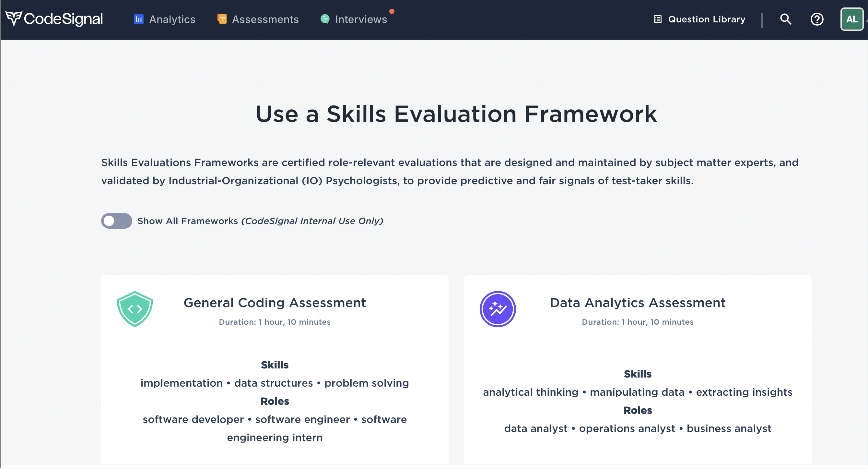Open the AL user avatar menu
868x469 pixels.
(851, 19)
